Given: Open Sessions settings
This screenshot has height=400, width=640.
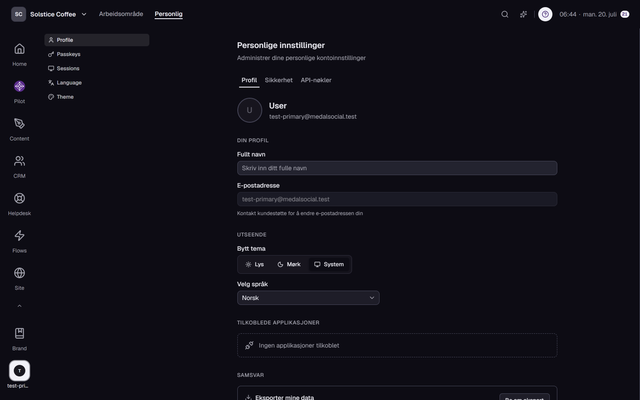Looking at the screenshot, I should coord(97,69).
